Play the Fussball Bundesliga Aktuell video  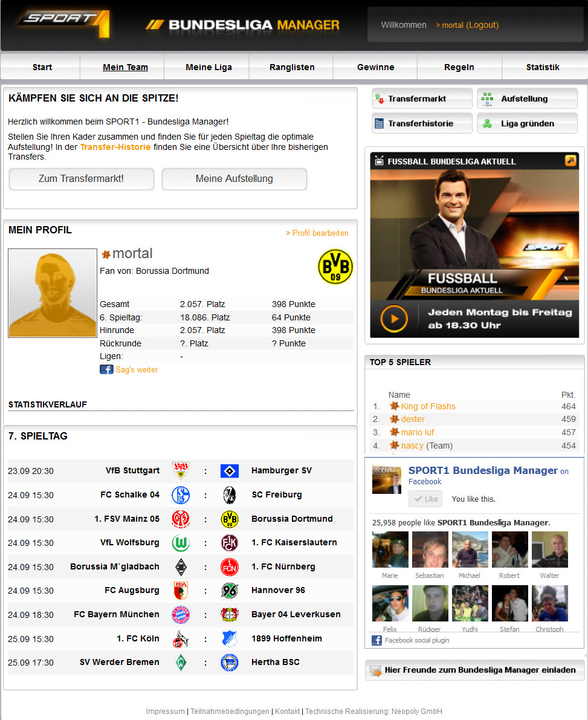pyautogui.click(x=394, y=318)
